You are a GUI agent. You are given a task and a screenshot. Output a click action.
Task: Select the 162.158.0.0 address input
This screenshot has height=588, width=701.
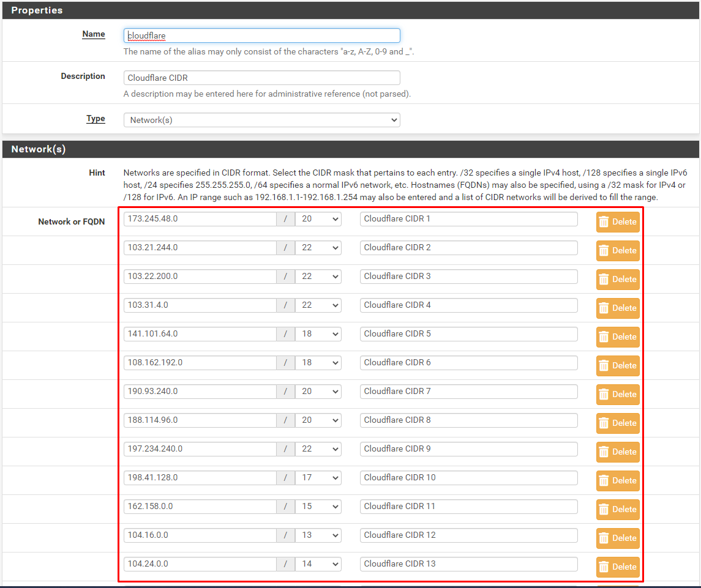coord(200,507)
